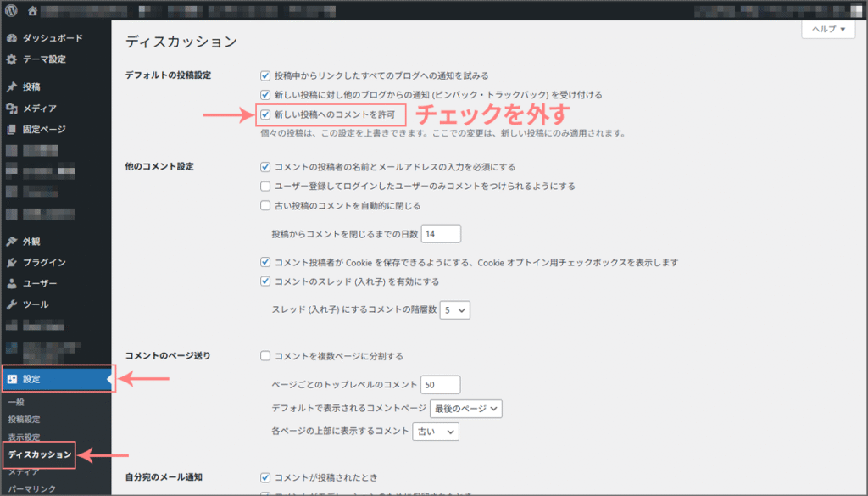Screen dimensions: 868x496
Task: Click the メディア media icon
Action: tap(12, 109)
